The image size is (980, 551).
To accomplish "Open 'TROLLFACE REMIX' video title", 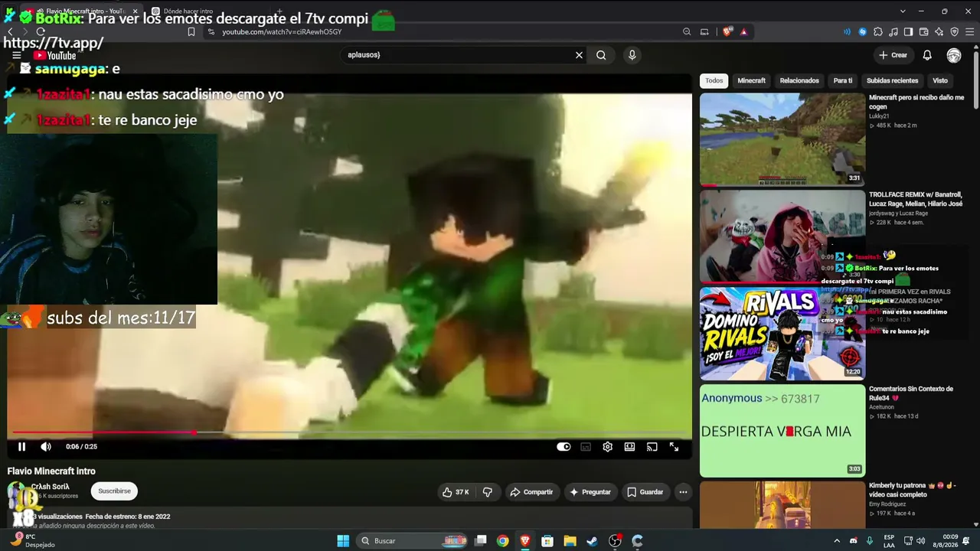I will (916, 199).
